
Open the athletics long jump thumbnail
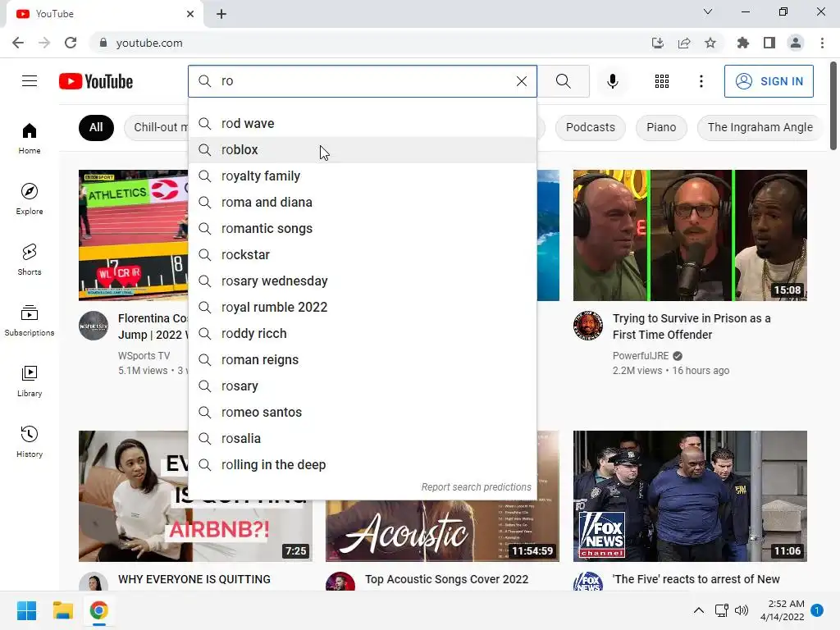click(134, 235)
